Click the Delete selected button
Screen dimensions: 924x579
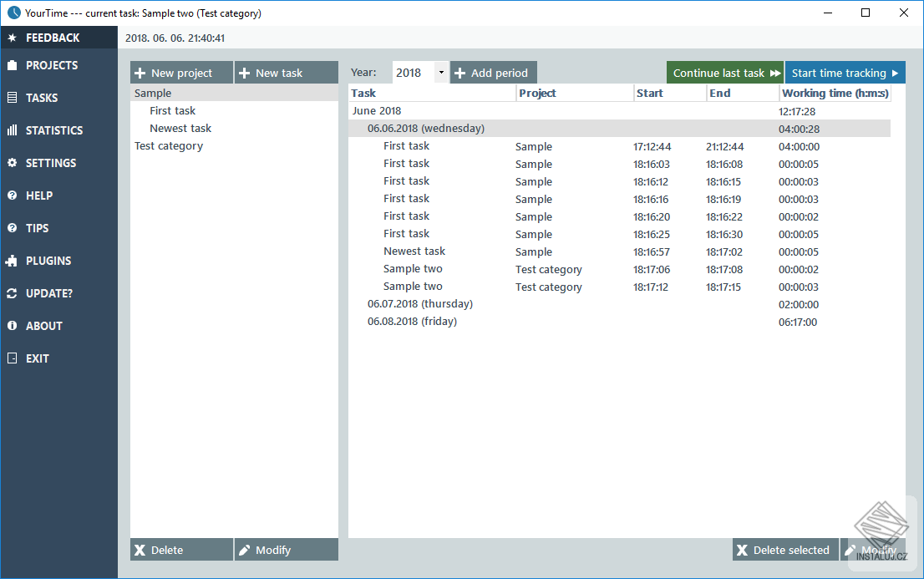point(785,550)
